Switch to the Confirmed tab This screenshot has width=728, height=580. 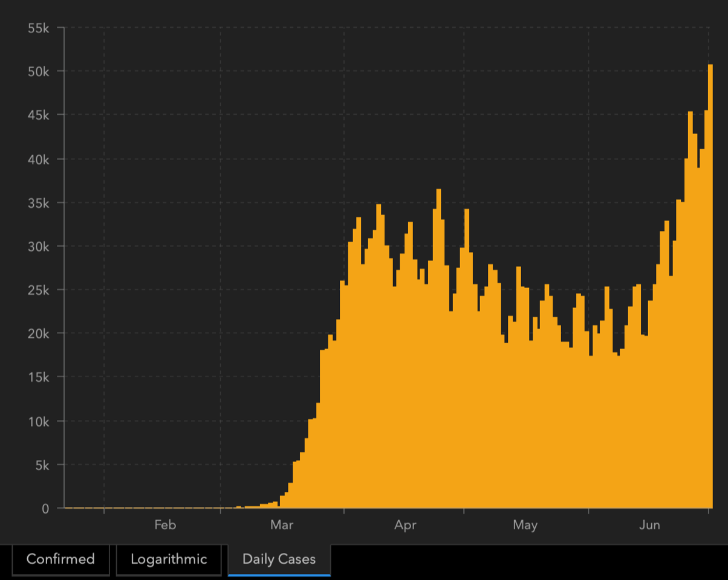[60, 559]
